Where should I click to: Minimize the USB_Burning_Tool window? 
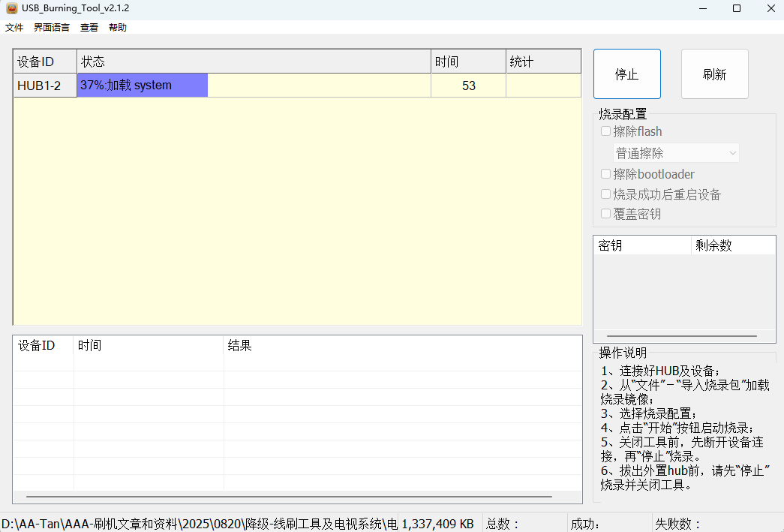pos(703,8)
